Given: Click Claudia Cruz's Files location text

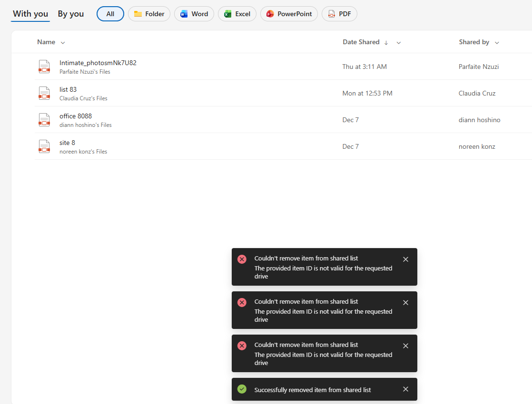Looking at the screenshot, I should 83,98.
